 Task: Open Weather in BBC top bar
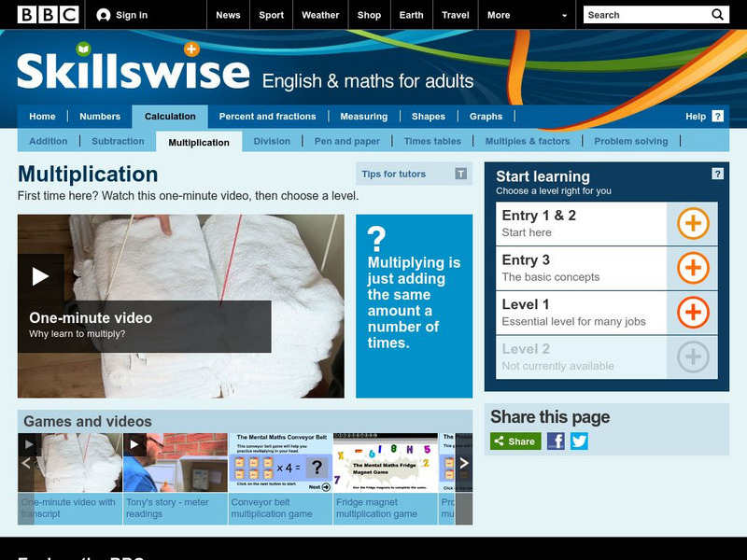[x=320, y=15]
